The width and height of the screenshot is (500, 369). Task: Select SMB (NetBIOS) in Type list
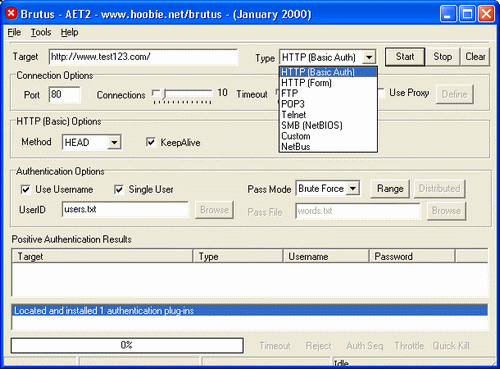[328, 125]
